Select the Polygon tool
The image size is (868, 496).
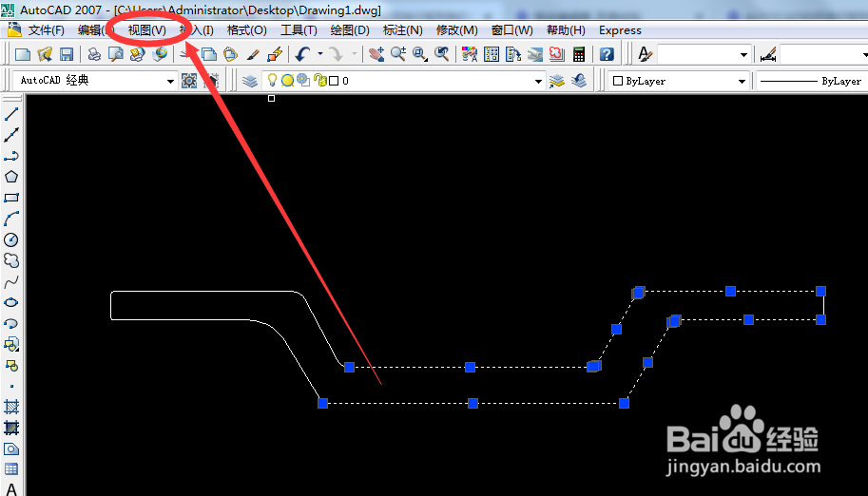tap(11, 177)
